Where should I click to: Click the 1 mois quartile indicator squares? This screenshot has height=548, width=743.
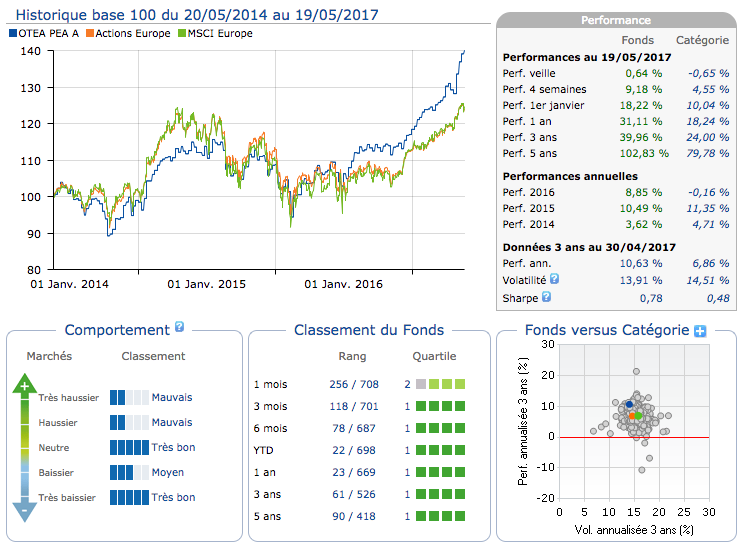[x=441, y=383]
